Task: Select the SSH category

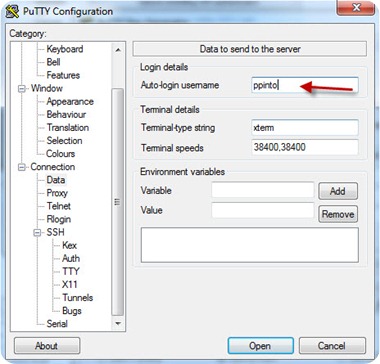Action: coord(55,232)
